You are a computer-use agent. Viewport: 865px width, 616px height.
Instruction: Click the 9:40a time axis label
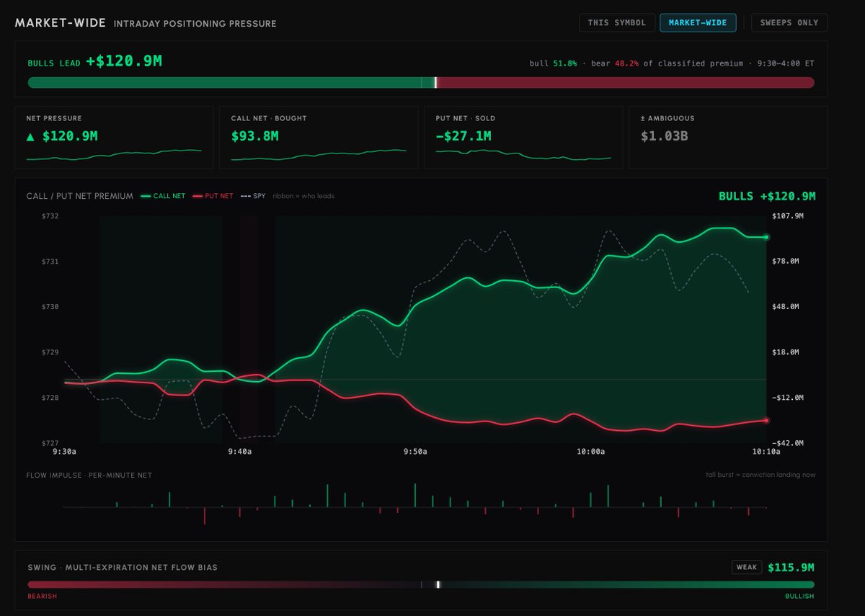[239, 452]
